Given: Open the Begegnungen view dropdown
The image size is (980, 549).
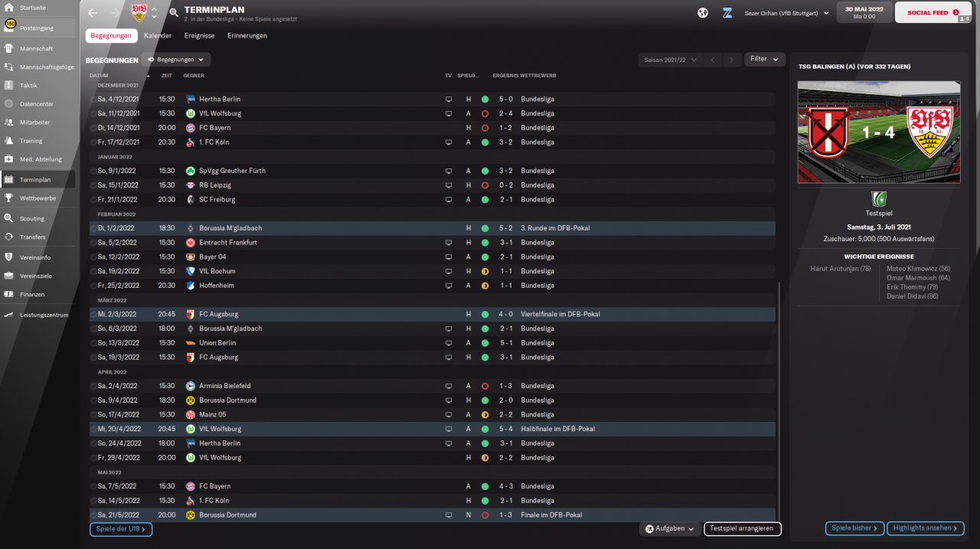Looking at the screenshot, I should 176,59.
